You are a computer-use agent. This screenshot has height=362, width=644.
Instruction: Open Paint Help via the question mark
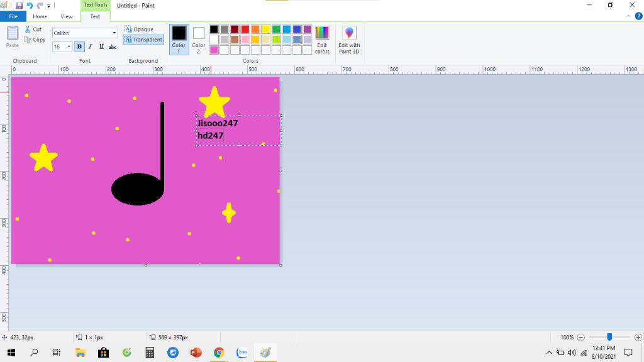tap(639, 16)
